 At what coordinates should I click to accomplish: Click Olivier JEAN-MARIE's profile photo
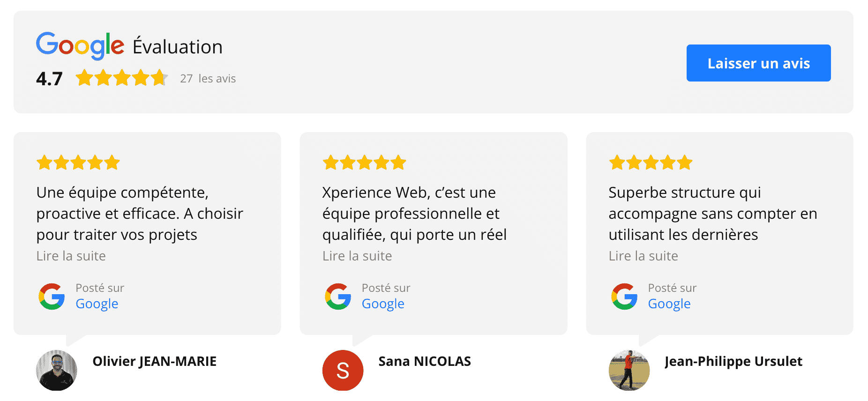57,370
